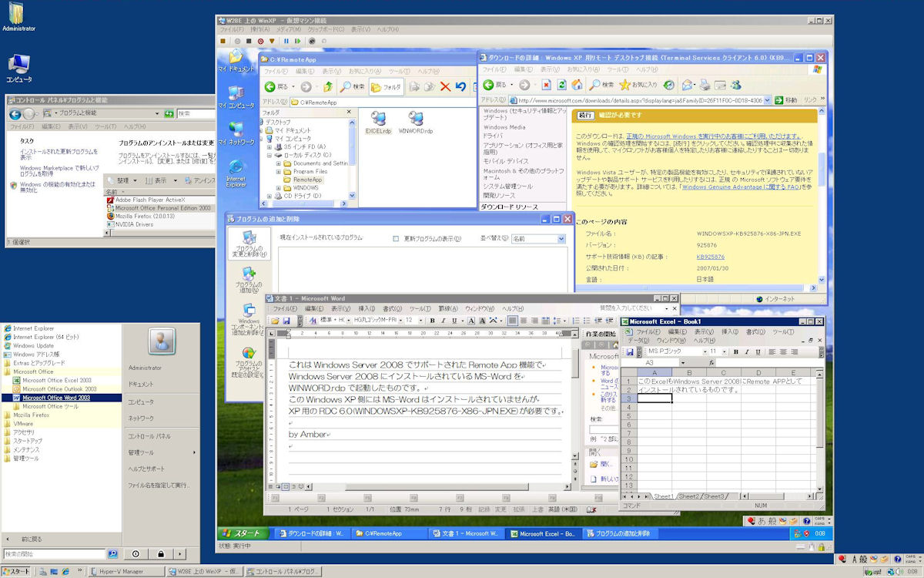Switch to the Sheet2 tab in Excel

690,496
